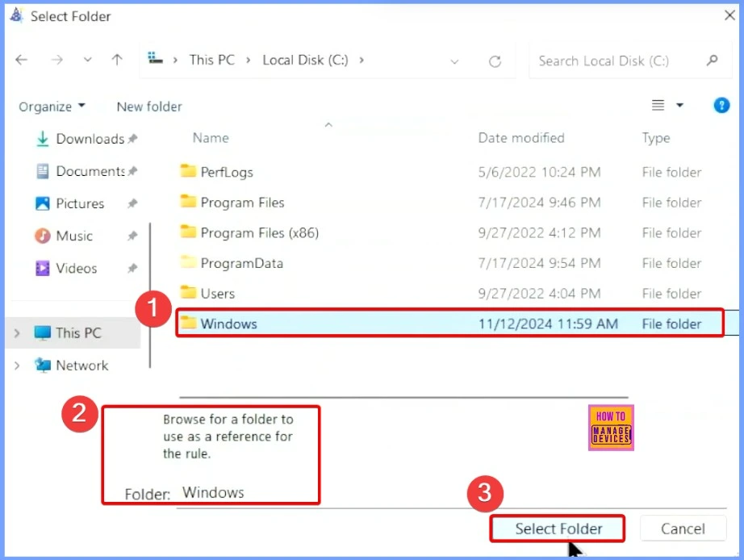Image resolution: width=744 pixels, height=560 pixels.
Task: Change view with the view layout icon
Action: point(658,105)
